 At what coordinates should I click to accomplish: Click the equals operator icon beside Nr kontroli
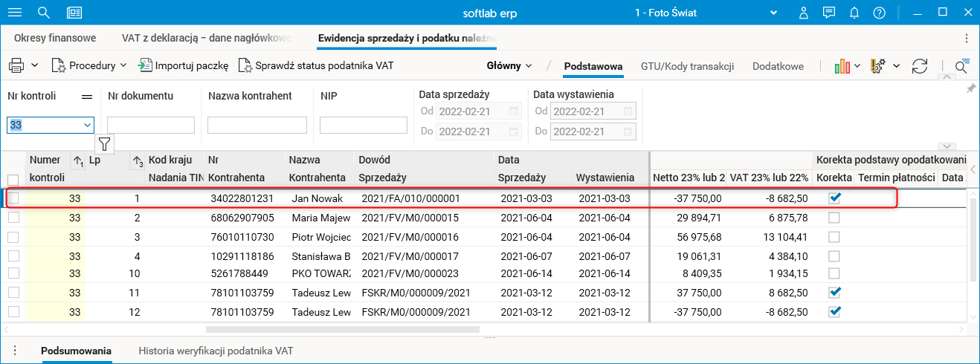pos(87,96)
